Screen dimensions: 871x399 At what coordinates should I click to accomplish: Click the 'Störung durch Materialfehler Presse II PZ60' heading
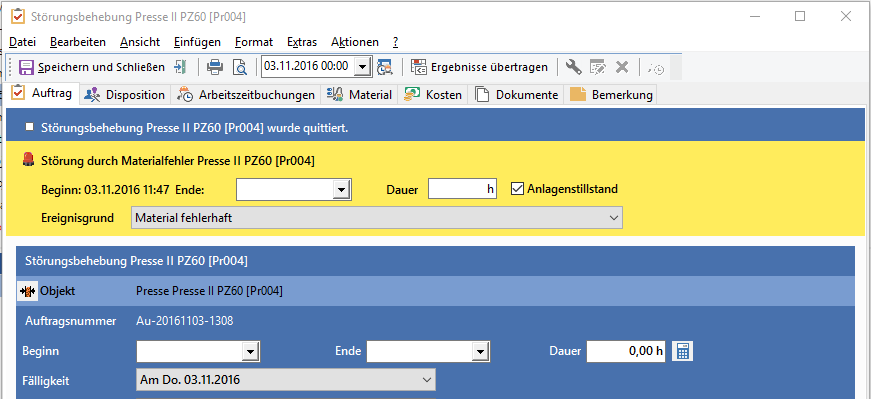(x=178, y=161)
